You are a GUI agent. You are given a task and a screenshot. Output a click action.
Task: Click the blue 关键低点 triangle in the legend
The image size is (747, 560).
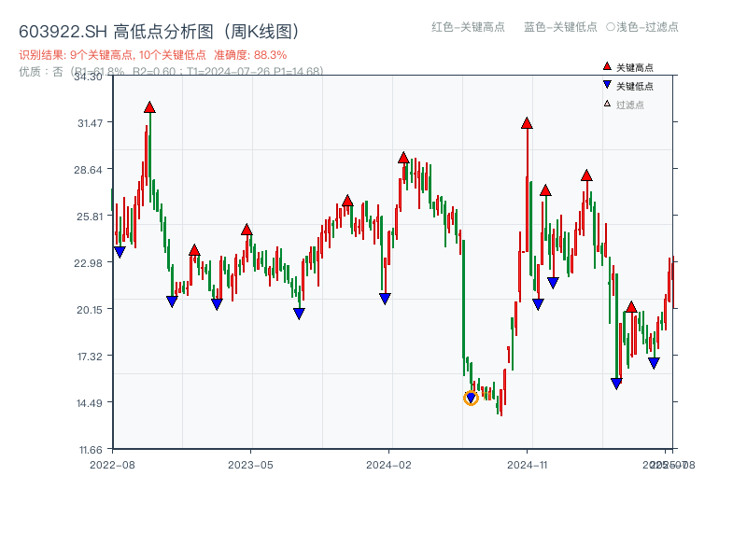pyautogui.click(x=607, y=85)
